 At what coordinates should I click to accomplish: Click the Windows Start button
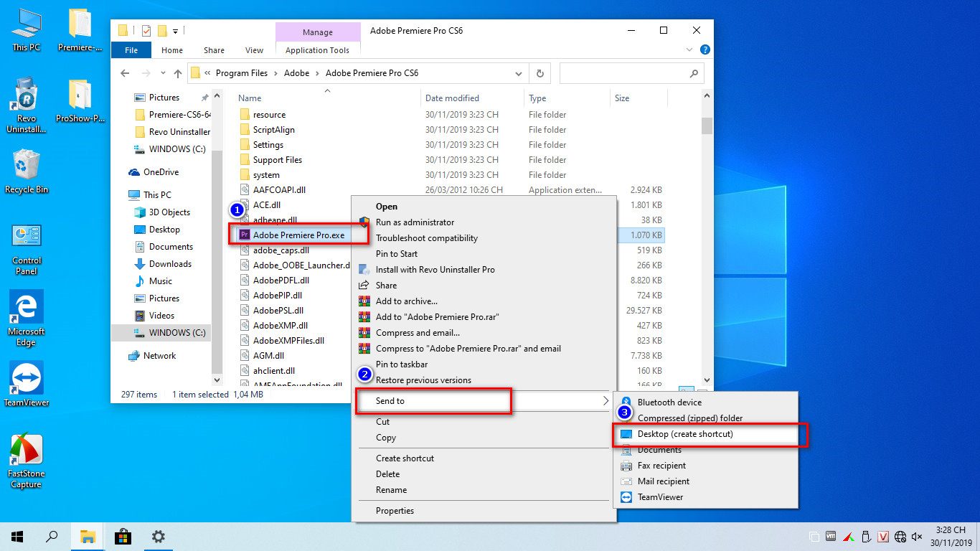(x=17, y=536)
